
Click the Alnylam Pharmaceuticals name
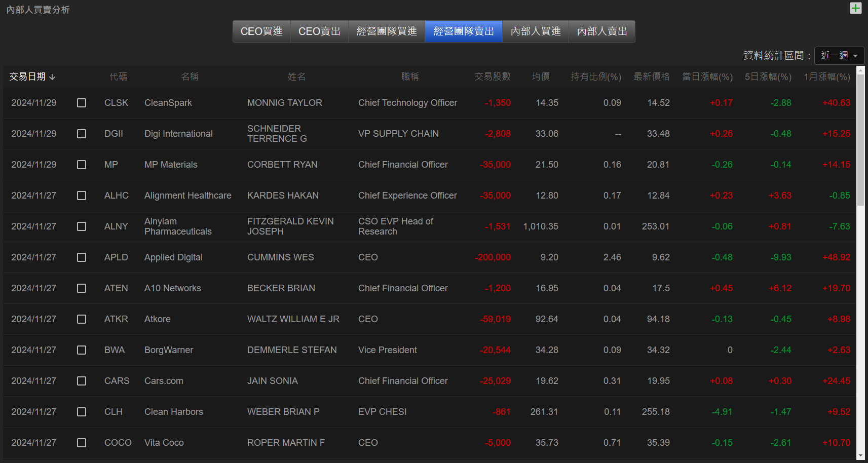click(x=178, y=226)
